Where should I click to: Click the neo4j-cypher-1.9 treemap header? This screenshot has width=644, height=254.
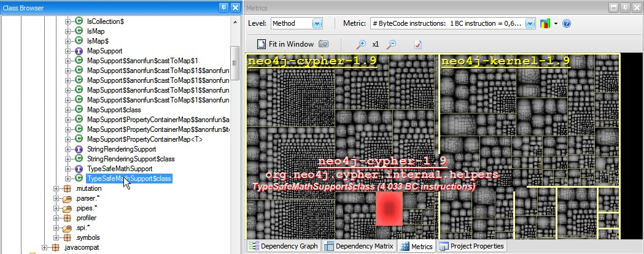click(x=312, y=61)
